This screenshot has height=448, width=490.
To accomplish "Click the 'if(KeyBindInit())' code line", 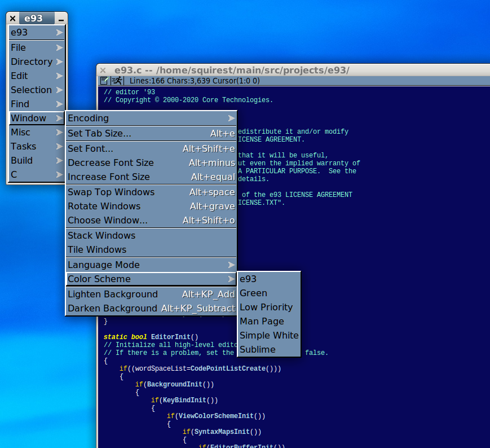I will (184, 400).
